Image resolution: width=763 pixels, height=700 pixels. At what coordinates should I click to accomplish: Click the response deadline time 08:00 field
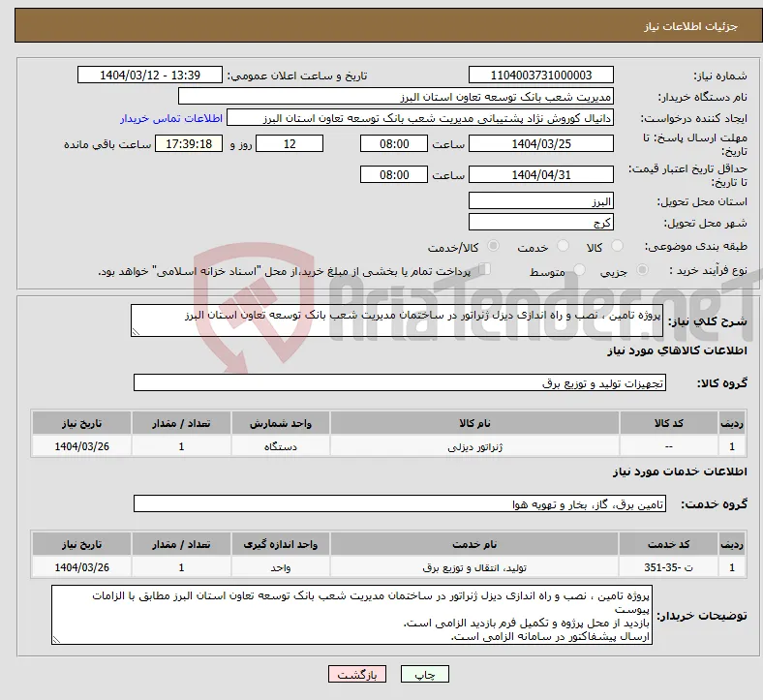394,143
